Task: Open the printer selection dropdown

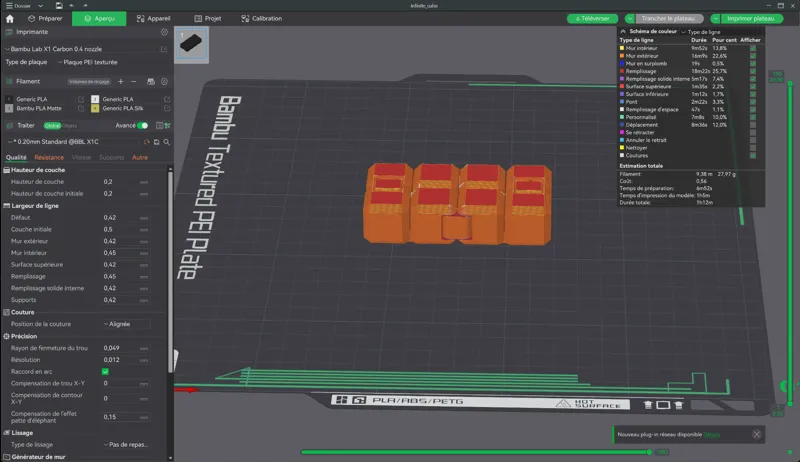Action: (x=82, y=49)
